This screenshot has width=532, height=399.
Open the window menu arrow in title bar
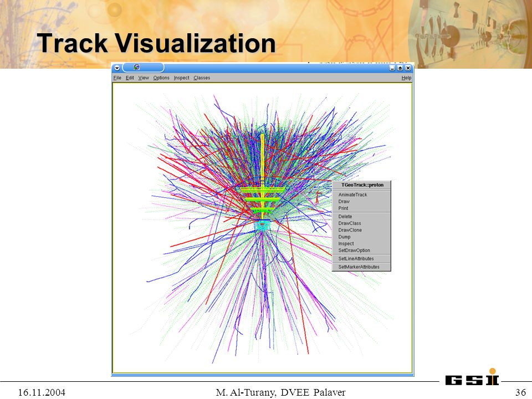(x=117, y=68)
